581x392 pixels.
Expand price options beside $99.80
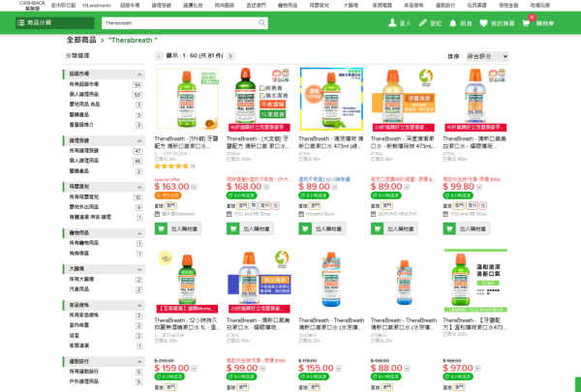[x=479, y=187]
